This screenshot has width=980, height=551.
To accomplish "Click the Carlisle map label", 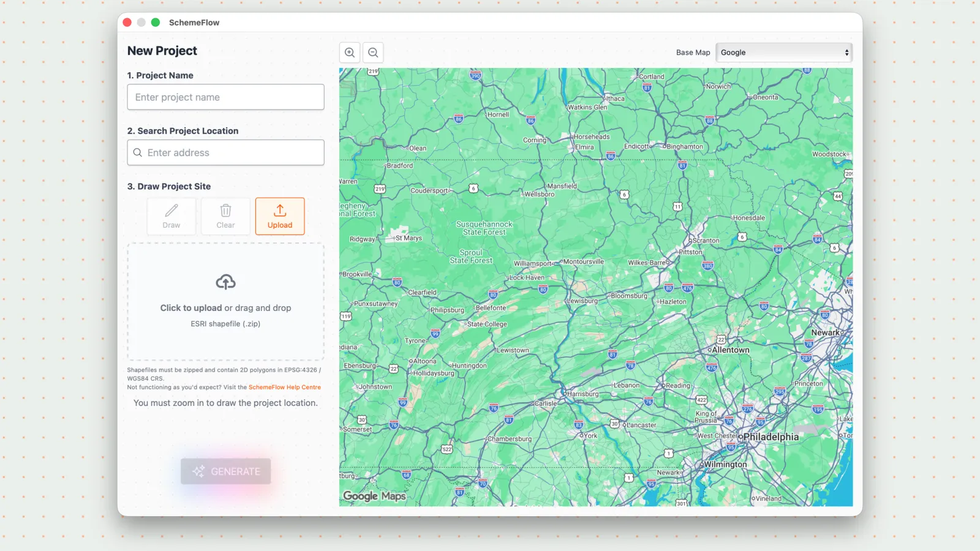I will point(546,403).
